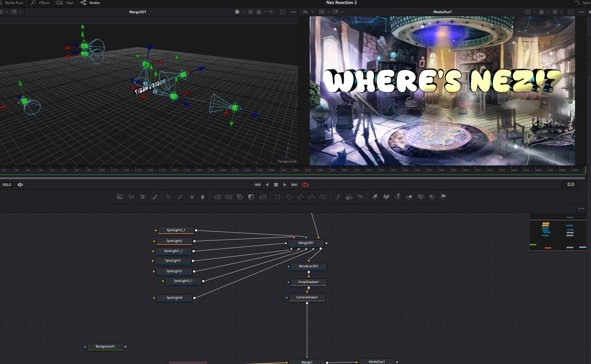Toggle the Effects panel
This screenshot has width=591, height=364.
point(40,2)
